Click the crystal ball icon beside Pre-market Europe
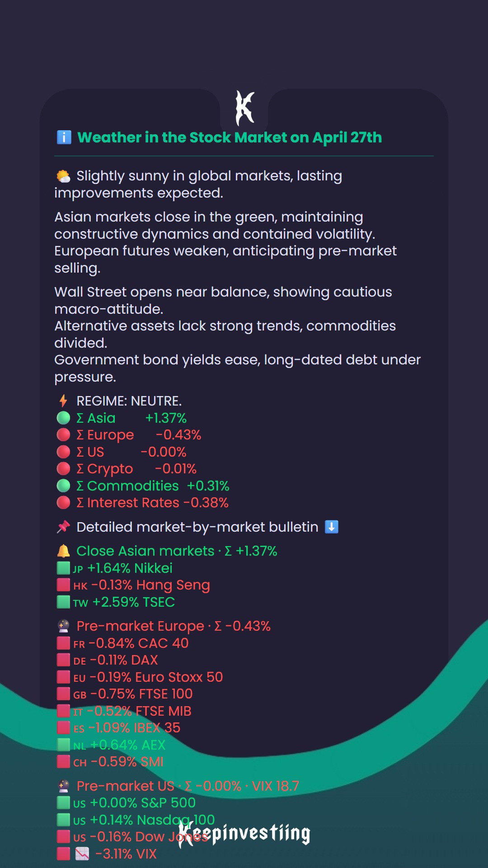The image size is (488, 868). pos(63,626)
